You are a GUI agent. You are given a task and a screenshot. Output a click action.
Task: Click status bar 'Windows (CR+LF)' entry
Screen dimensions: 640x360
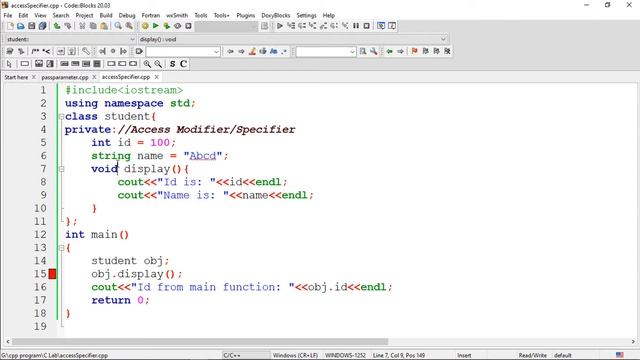pos(295,355)
